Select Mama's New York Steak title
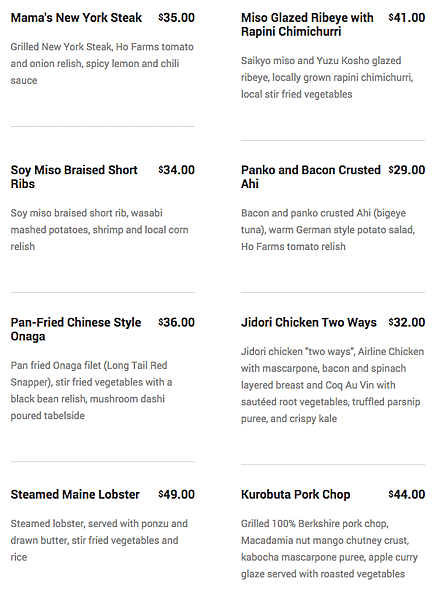This screenshot has height=600, width=444. click(76, 18)
